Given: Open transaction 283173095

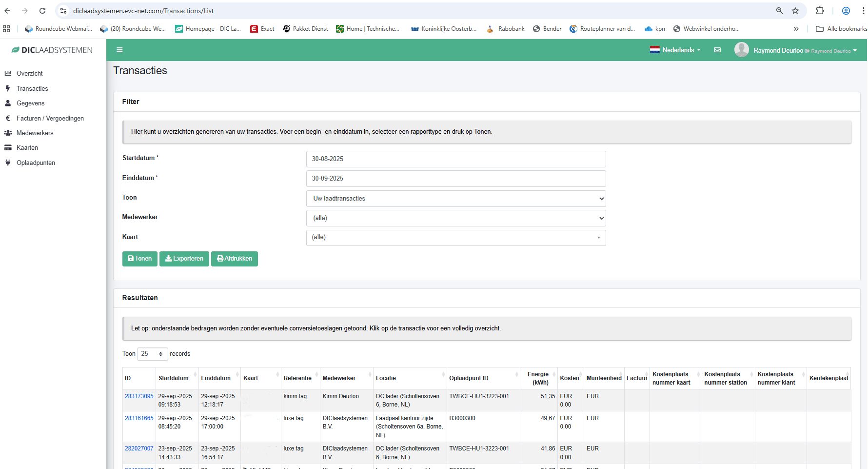Looking at the screenshot, I should pos(139,396).
